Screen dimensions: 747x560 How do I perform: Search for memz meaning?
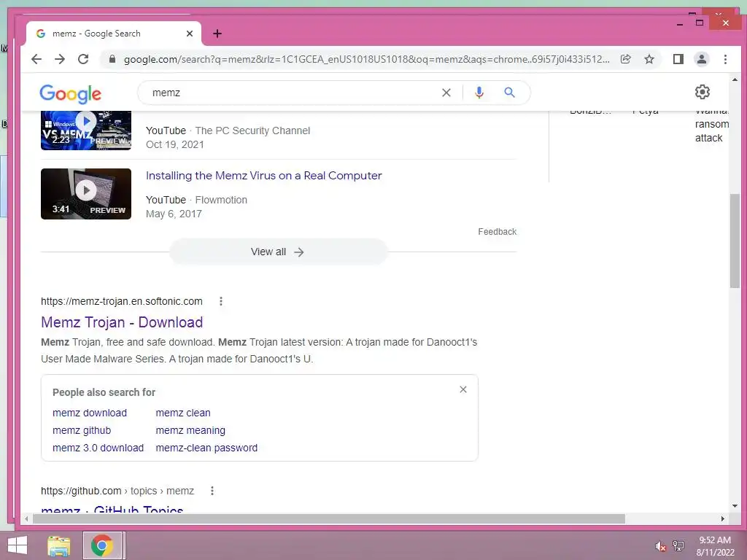point(190,430)
